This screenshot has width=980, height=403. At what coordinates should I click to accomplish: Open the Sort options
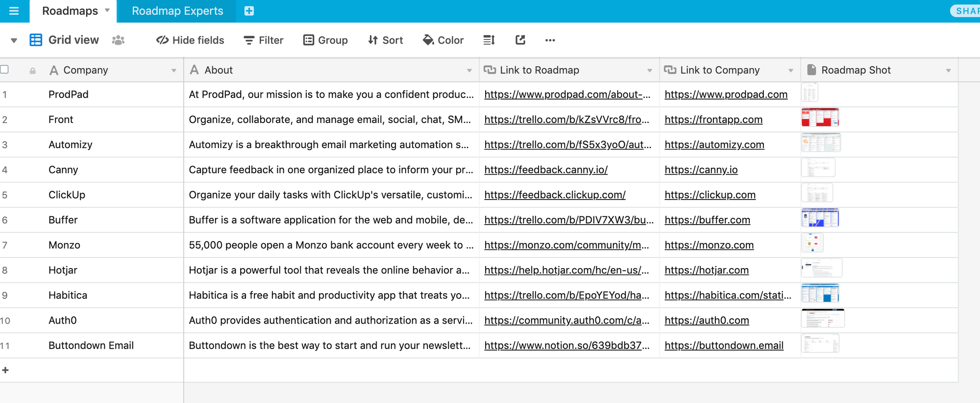[x=386, y=40]
